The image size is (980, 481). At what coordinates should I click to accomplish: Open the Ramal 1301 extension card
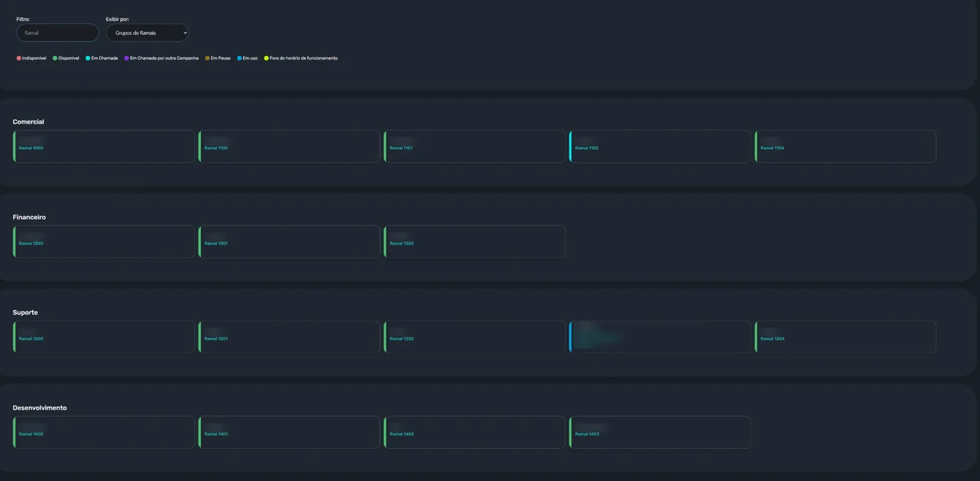pyautogui.click(x=289, y=242)
